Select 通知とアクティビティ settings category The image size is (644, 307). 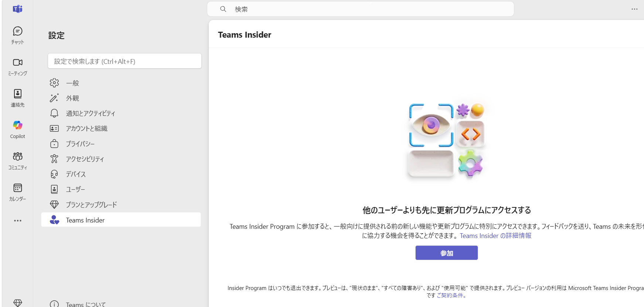point(121,113)
